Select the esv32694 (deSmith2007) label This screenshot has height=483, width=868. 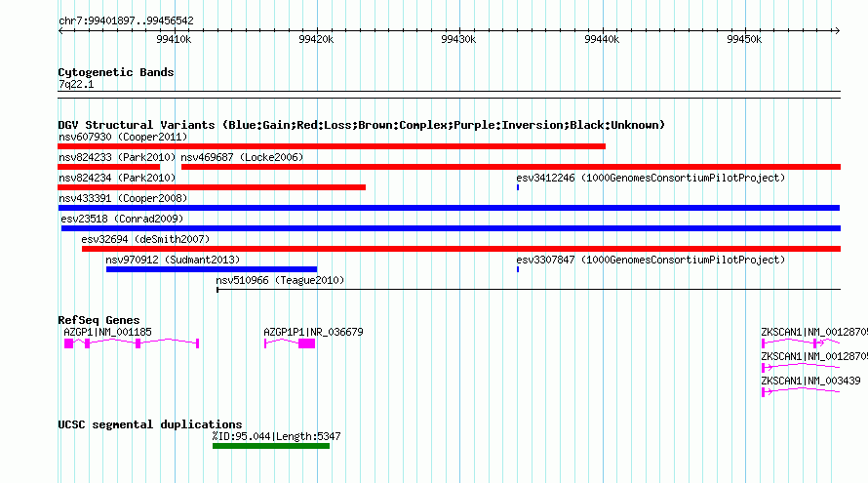pyautogui.click(x=145, y=239)
